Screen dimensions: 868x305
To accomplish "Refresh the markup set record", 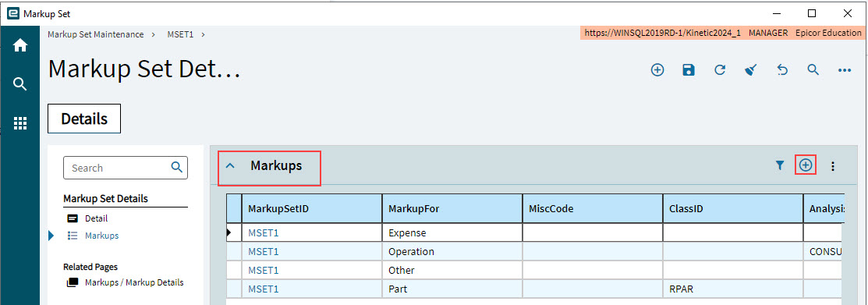I will [720, 69].
